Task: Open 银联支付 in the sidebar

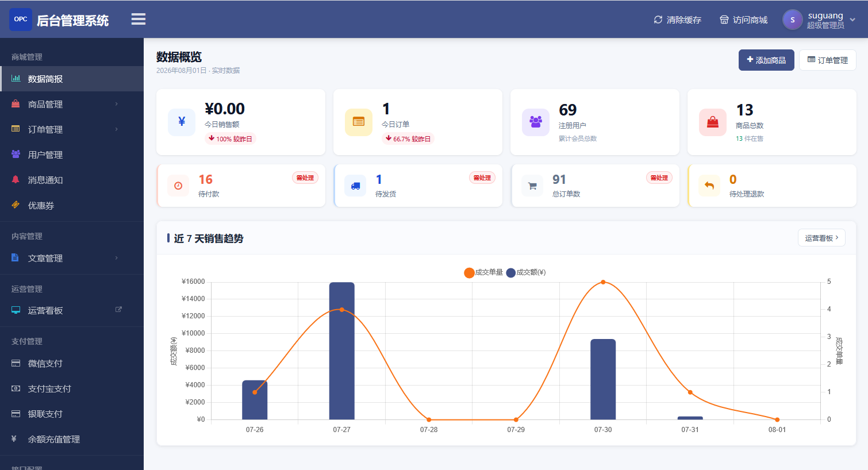Action: 72,414
